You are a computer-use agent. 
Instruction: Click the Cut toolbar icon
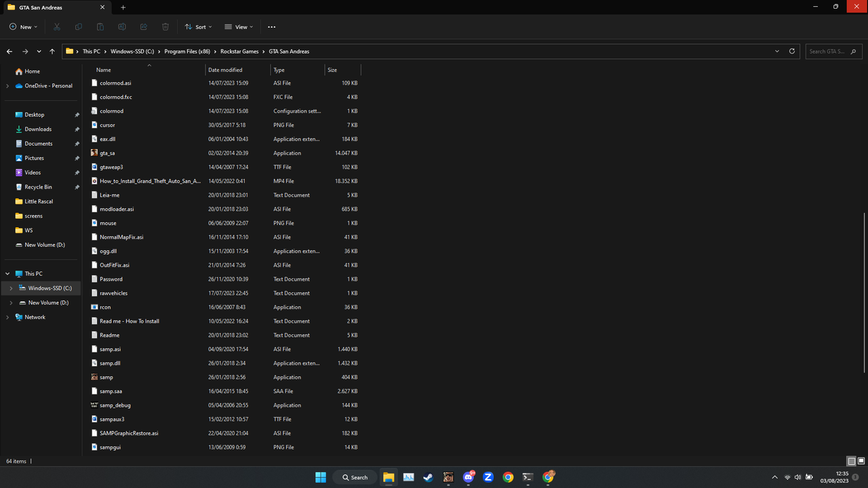57,27
